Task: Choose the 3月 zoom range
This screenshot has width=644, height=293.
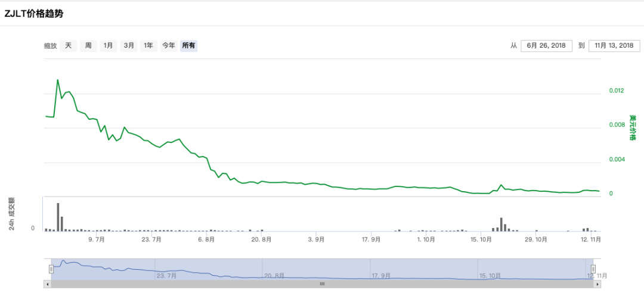Action: [129, 46]
